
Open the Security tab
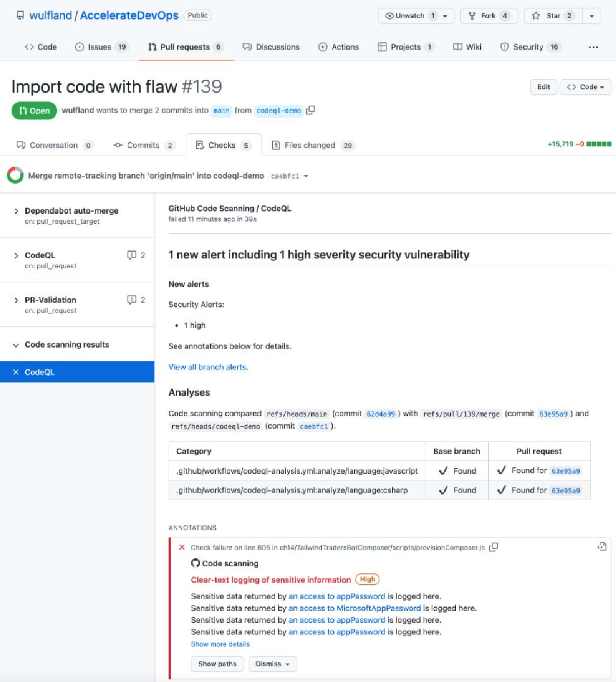point(530,47)
